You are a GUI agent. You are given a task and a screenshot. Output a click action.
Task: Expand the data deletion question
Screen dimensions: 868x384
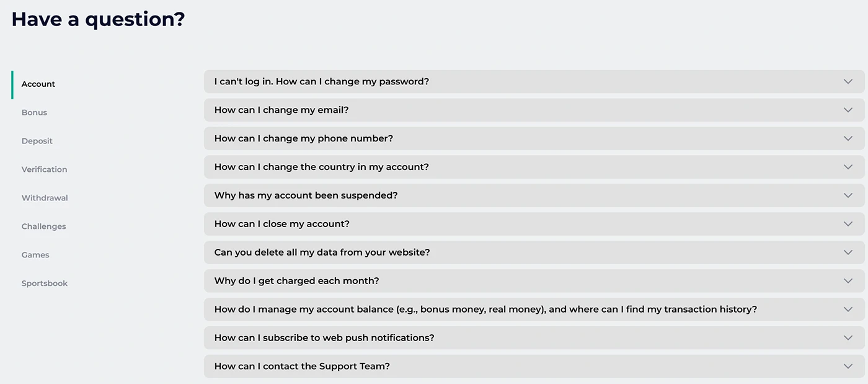pos(533,252)
